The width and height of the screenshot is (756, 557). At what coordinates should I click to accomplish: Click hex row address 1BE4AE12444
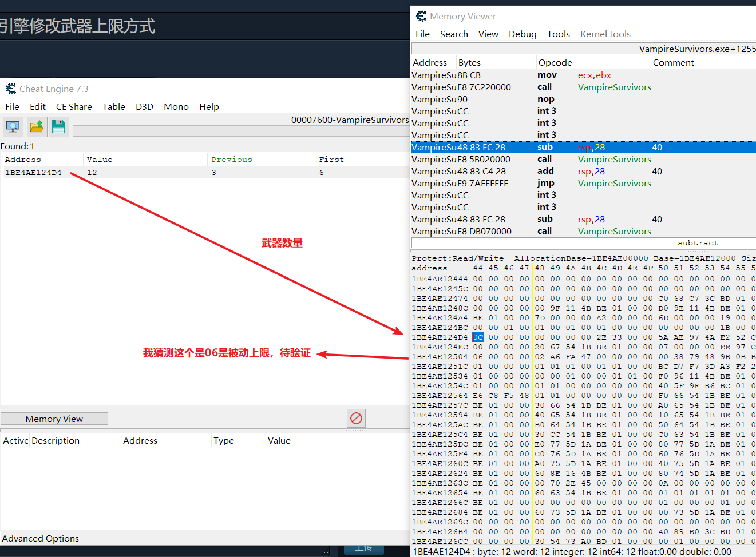tap(440, 278)
